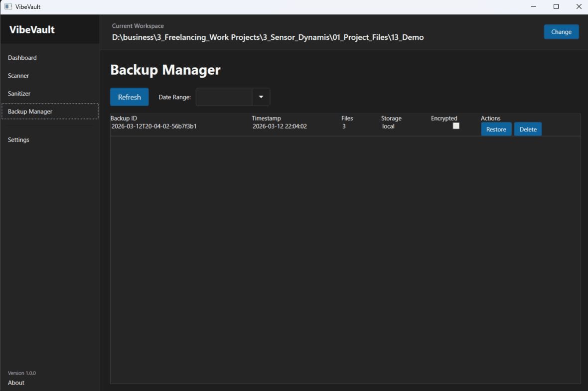Click the VibeVault icon in the title bar

(x=7, y=6)
